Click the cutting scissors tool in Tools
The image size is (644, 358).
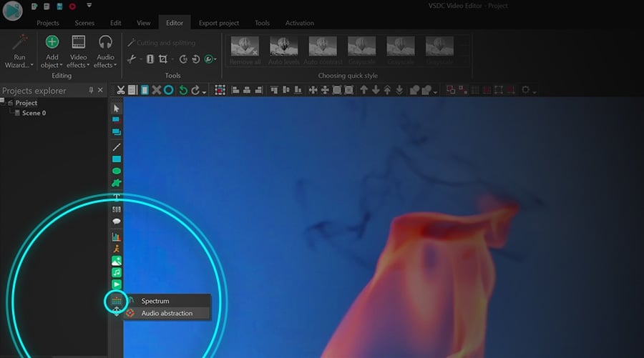coord(132,59)
